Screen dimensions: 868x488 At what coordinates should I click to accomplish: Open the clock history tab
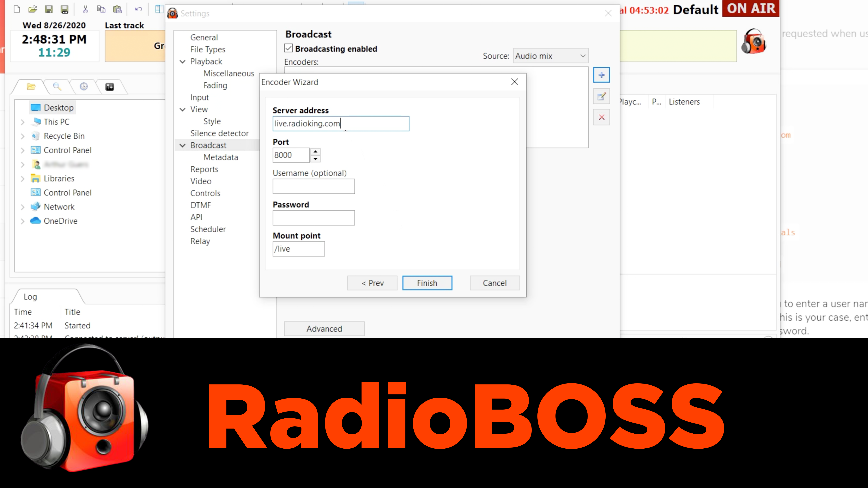coord(84,87)
